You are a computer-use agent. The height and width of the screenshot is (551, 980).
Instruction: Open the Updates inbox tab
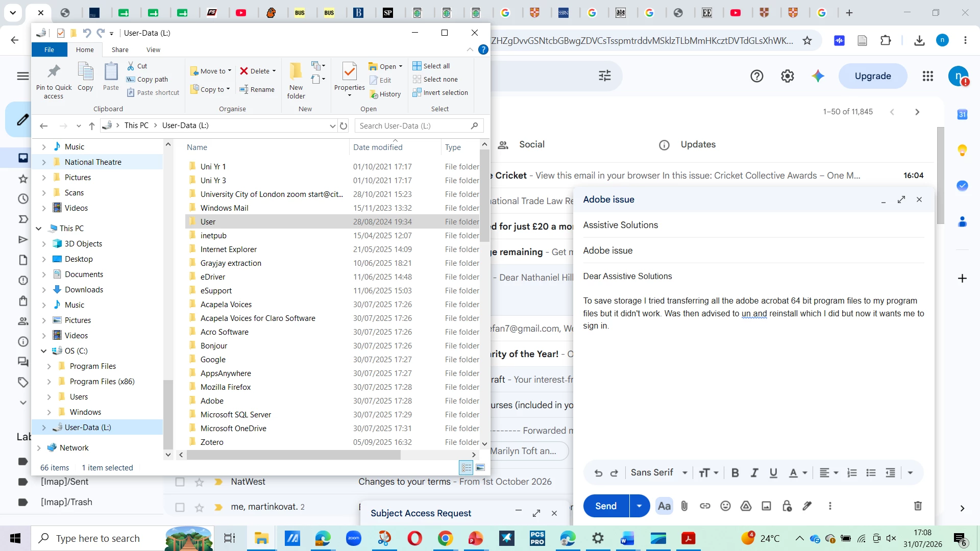(x=688, y=145)
